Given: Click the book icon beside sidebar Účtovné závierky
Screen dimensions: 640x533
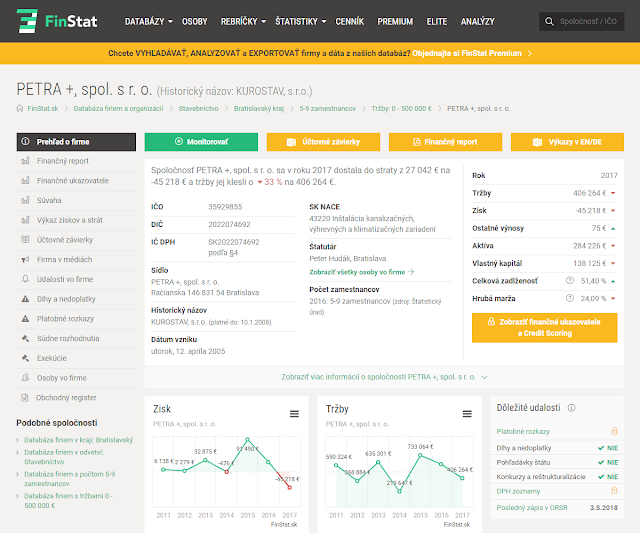Looking at the screenshot, I should click(x=25, y=240).
